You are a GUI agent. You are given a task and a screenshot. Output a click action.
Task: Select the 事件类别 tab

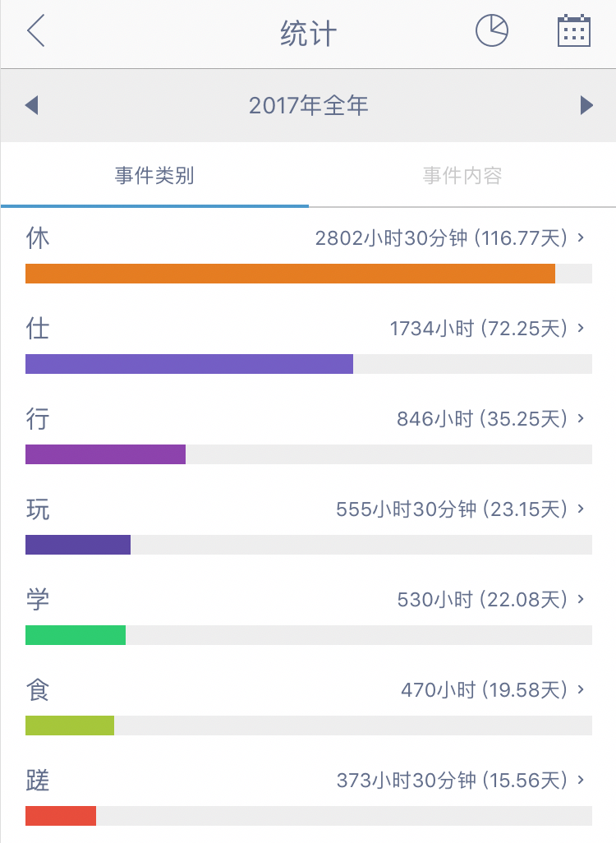[154, 176]
